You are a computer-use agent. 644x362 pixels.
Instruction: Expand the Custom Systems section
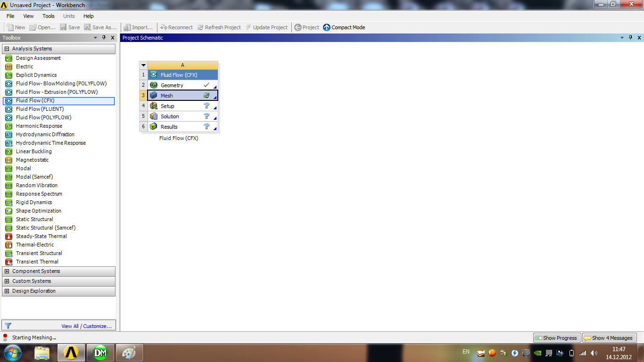[x=7, y=281]
